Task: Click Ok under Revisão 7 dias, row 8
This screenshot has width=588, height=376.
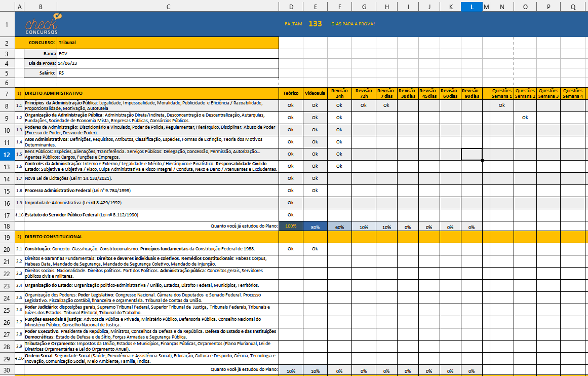Action: coord(386,105)
